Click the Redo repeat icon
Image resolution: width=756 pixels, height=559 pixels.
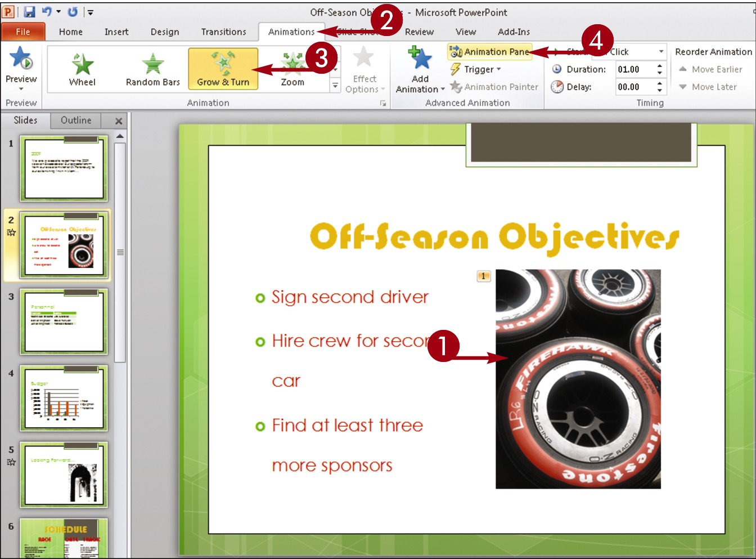73,11
